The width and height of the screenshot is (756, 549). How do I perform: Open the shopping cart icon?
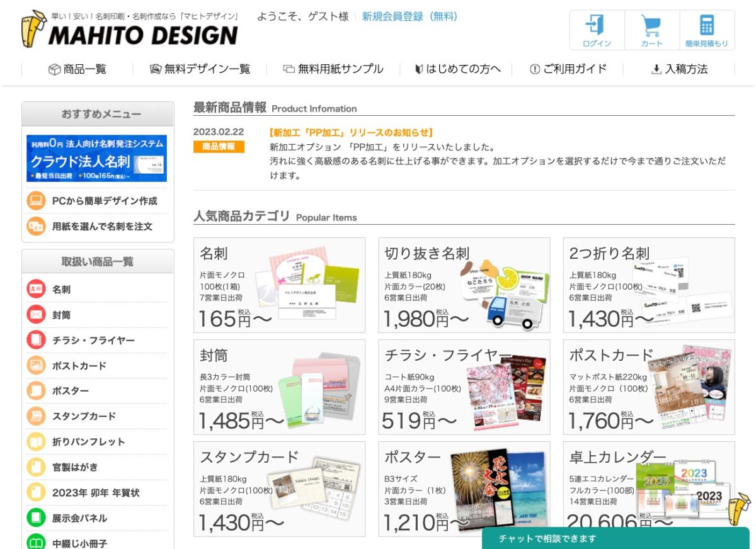[651, 25]
